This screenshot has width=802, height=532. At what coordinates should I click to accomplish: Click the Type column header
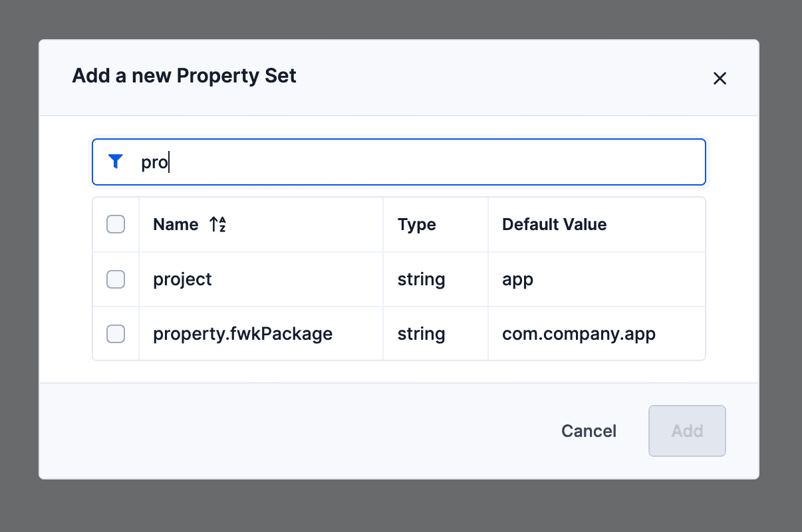point(416,224)
